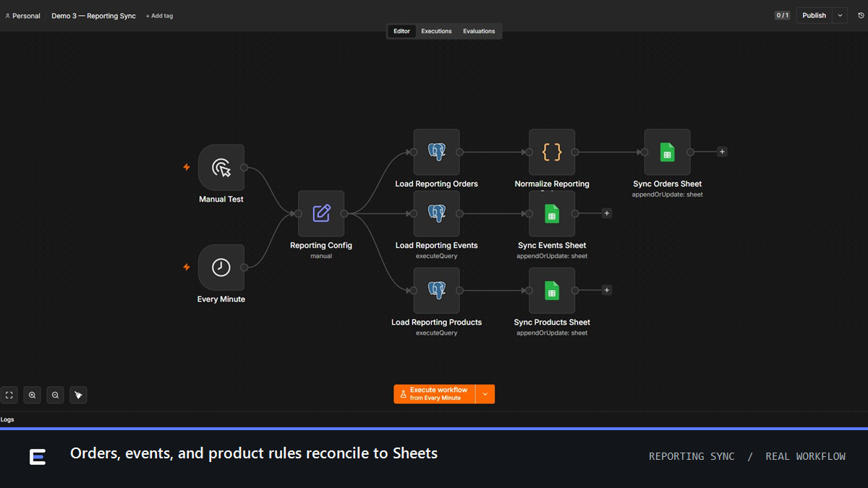Open the Personal project breadcrumb
Image resolution: width=868 pixels, height=488 pixels.
(x=22, y=16)
